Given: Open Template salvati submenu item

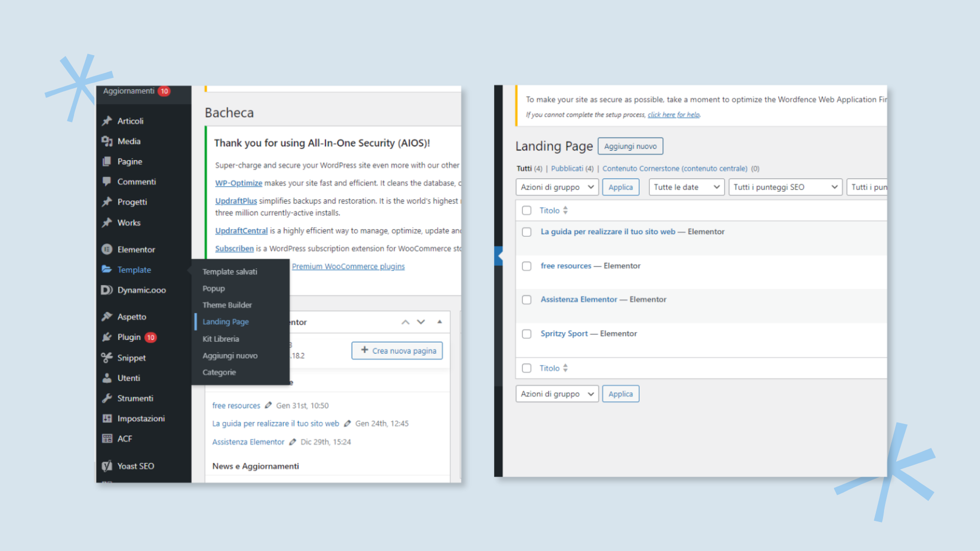Looking at the screenshot, I should point(230,271).
